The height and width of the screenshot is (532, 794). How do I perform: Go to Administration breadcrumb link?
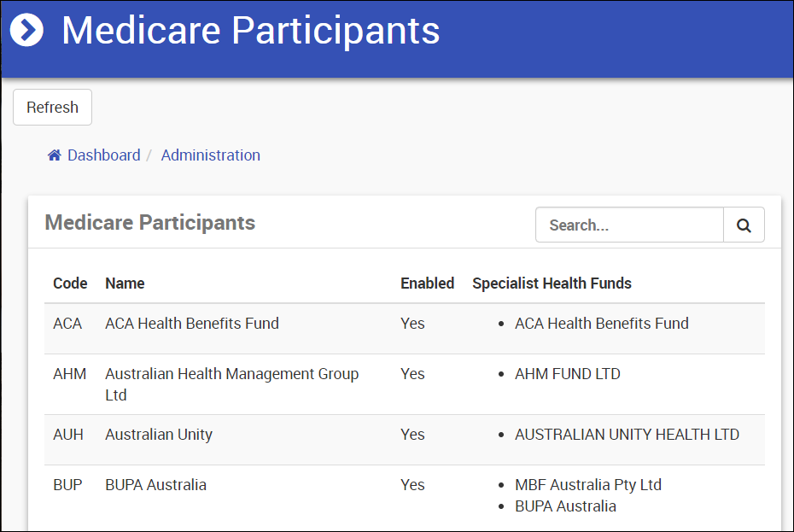click(210, 155)
